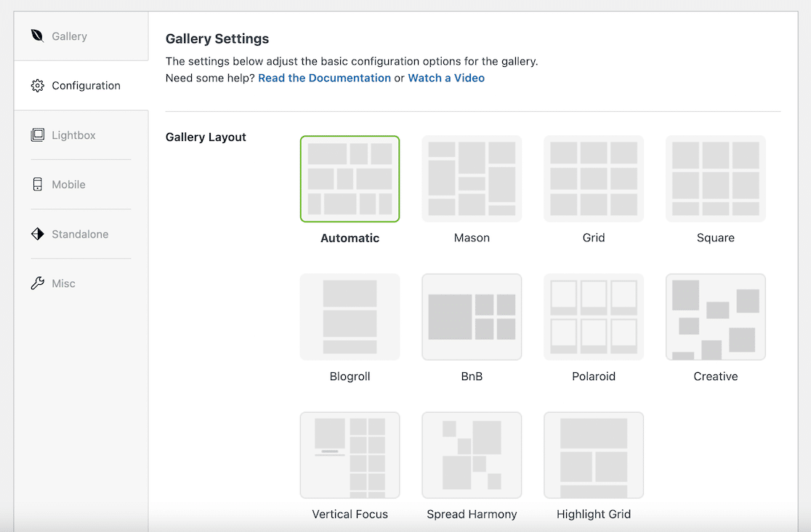Click the Standalone diamond icon
This screenshot has width=811, height=532.
37,234
